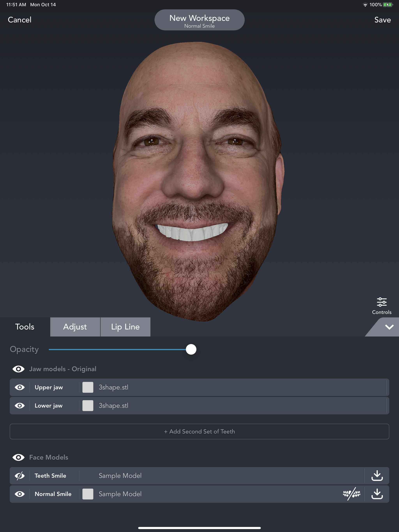Download the Normal Smile sample model

pos(377,494)
